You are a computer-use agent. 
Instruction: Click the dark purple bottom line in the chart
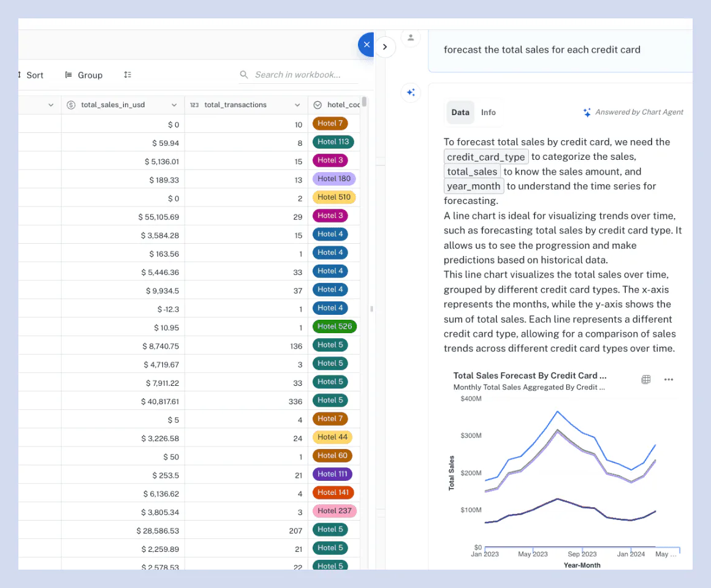coord(557,499)
